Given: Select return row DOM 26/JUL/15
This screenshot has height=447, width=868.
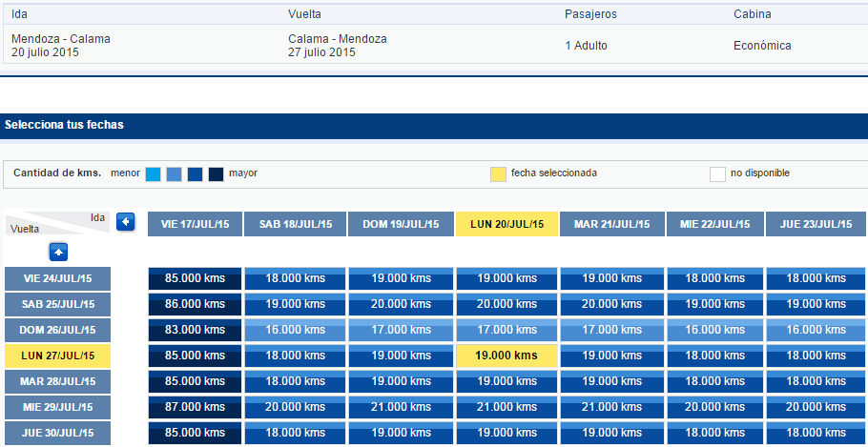Looking at the screenshot, I should click(x=57, y=331).
